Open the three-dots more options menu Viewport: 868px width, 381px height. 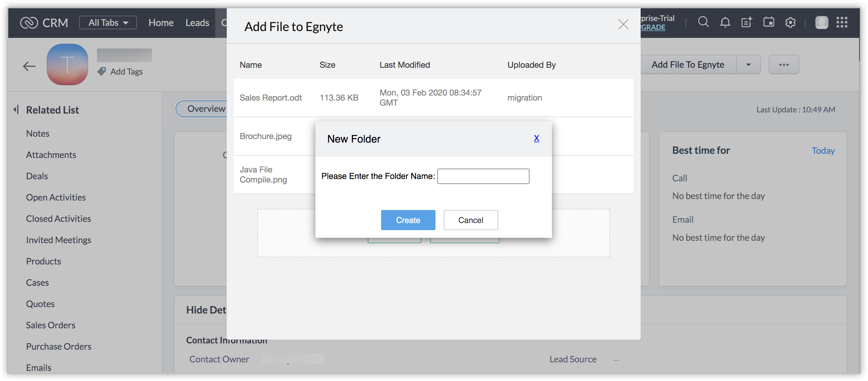click(784, 64)
